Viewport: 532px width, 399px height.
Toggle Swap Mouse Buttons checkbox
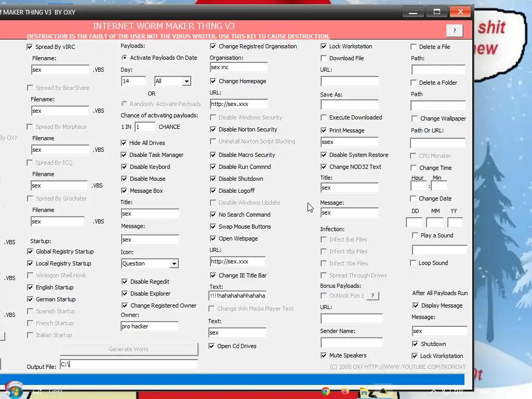(x=212, y=227)
